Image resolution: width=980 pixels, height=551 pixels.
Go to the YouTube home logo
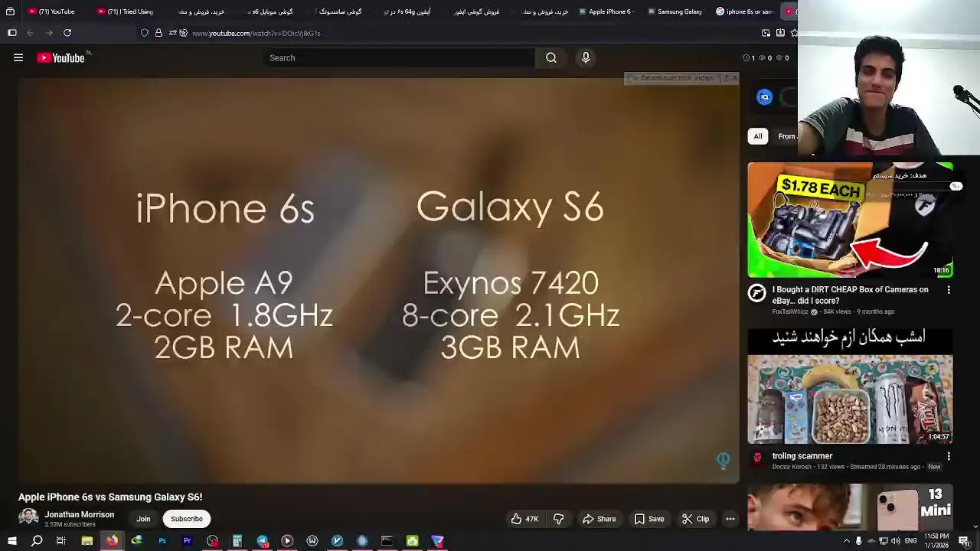(x=61, y=57)
